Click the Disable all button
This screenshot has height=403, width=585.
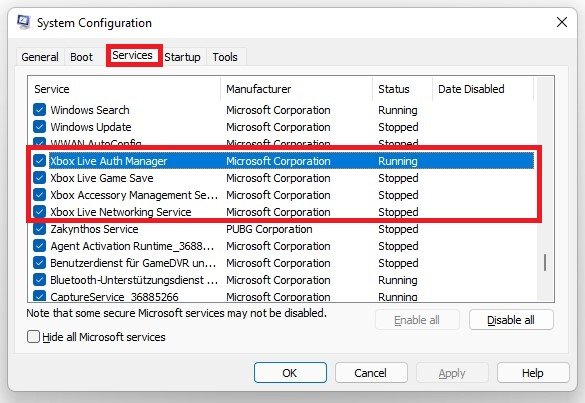pos(511,320)
